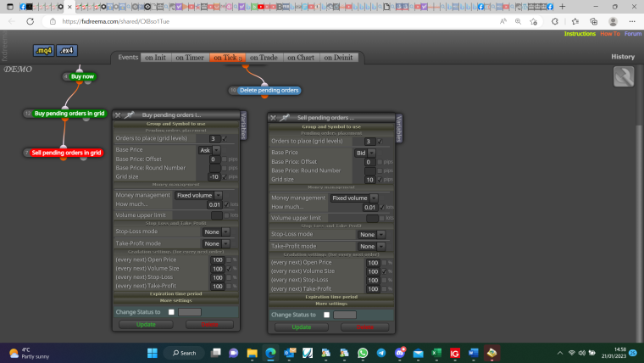Screen dimensions: 644x363
Task: Open Money management dropdown in Sell panel
Action: pos(354,198)
